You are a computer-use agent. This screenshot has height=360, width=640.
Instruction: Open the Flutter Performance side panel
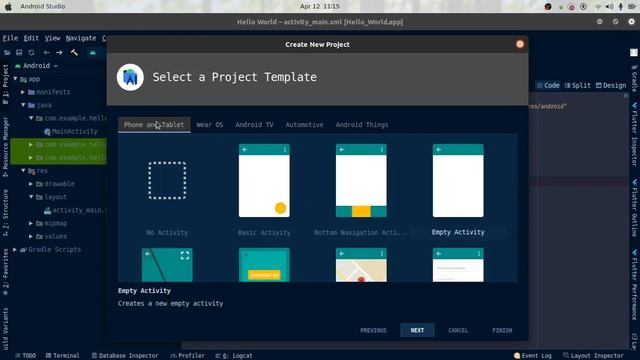click(x=634, y=284)
